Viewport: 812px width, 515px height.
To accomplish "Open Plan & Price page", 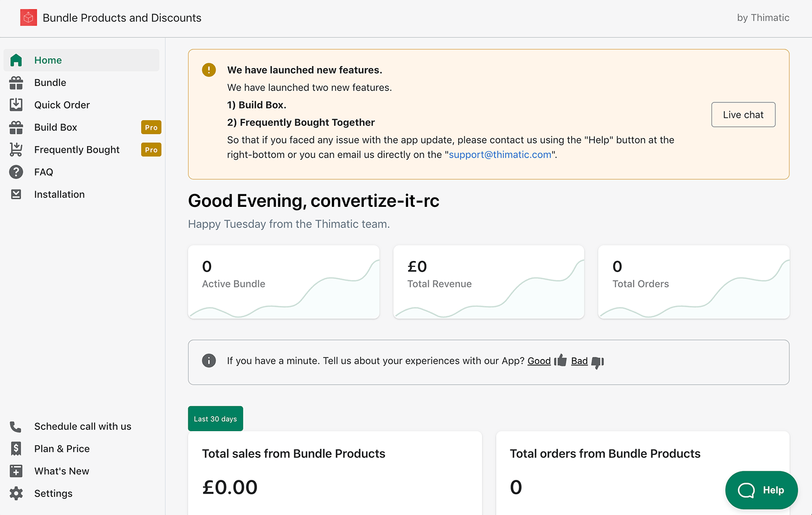I will pyautogui.click(x=62, y=449).
